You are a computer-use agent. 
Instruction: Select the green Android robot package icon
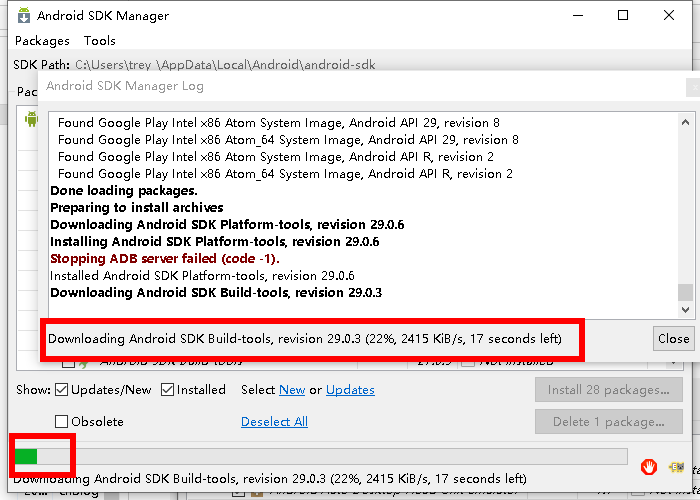coord(31,119)
